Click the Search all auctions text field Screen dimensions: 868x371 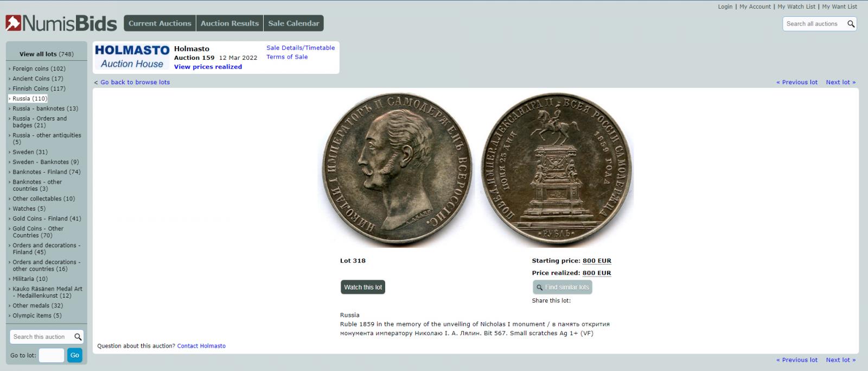coord(814,23)
